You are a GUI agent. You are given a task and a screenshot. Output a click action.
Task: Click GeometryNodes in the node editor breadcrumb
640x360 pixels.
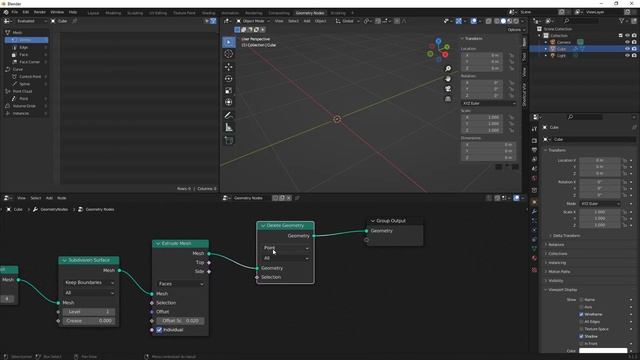[x=54, y=209]
